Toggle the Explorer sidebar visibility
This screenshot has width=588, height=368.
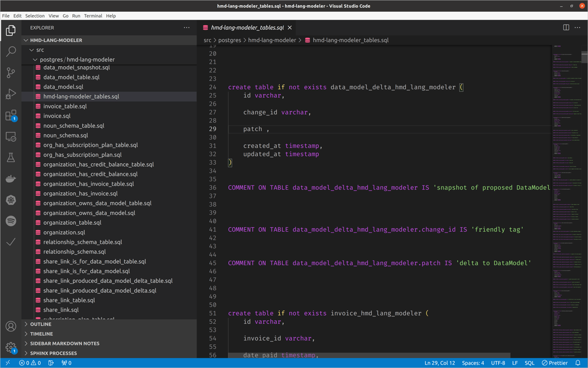11,30
